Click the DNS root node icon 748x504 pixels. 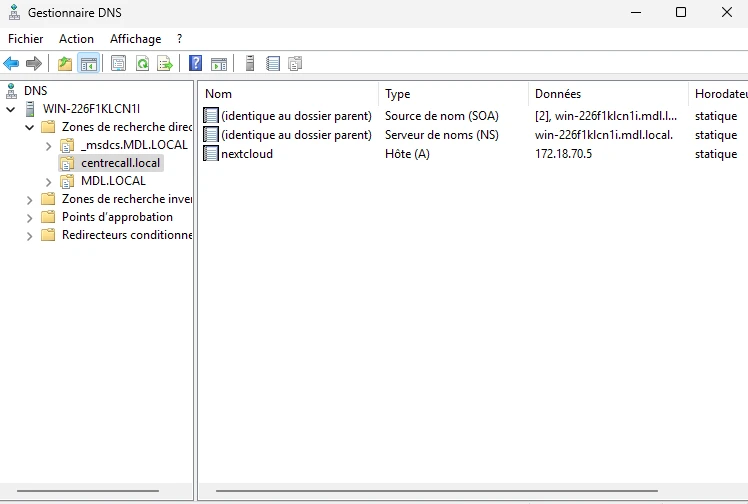click(x=11, y=91)
